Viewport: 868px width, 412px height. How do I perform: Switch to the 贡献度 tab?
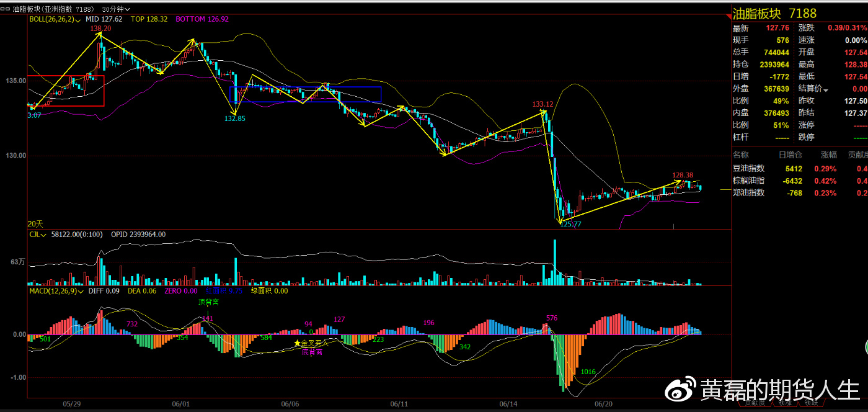click(x=755, y=403)
